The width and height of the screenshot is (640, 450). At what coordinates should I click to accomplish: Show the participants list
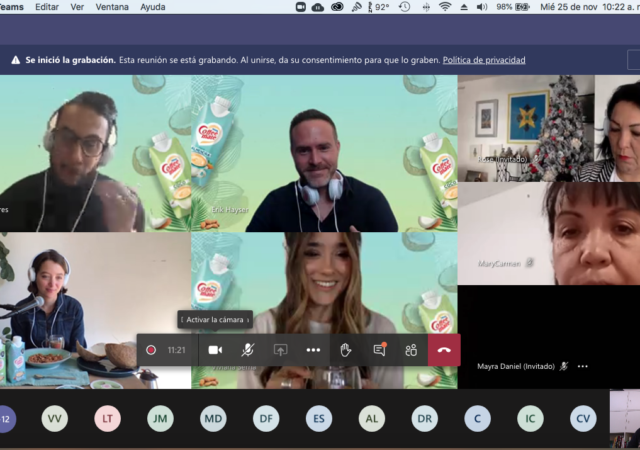[411, 350]
